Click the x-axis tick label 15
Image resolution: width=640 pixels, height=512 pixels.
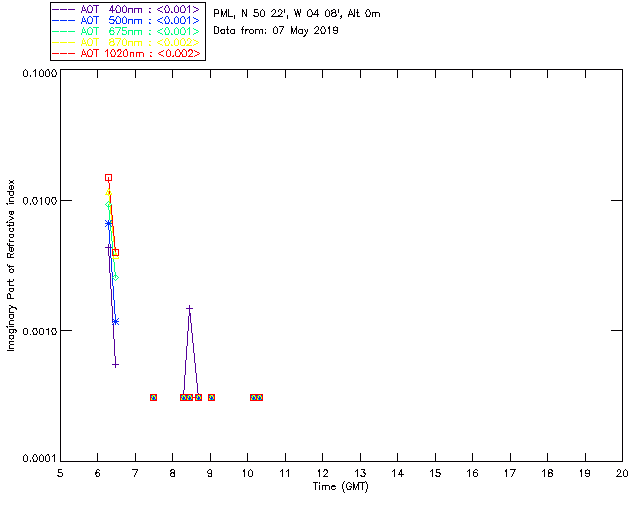click(435, 473)
